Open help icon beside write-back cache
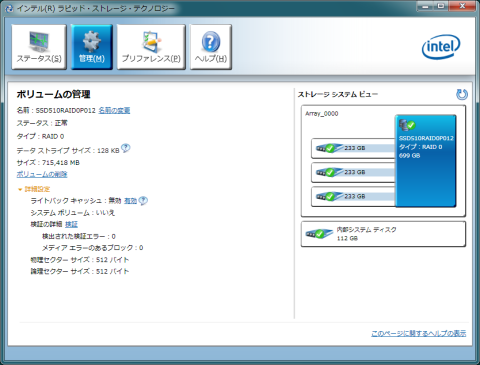This screenshot has width=480, height=365. (x=143, y=201)
